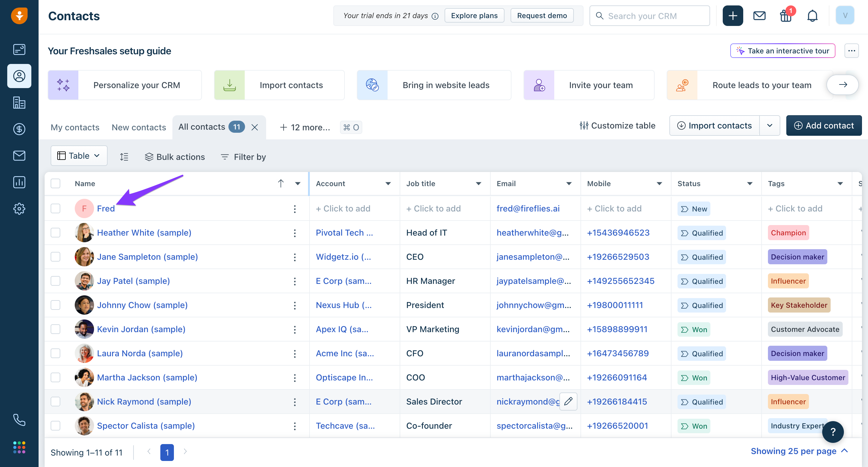
Task: Open the notifications bell
Action: 813,15
